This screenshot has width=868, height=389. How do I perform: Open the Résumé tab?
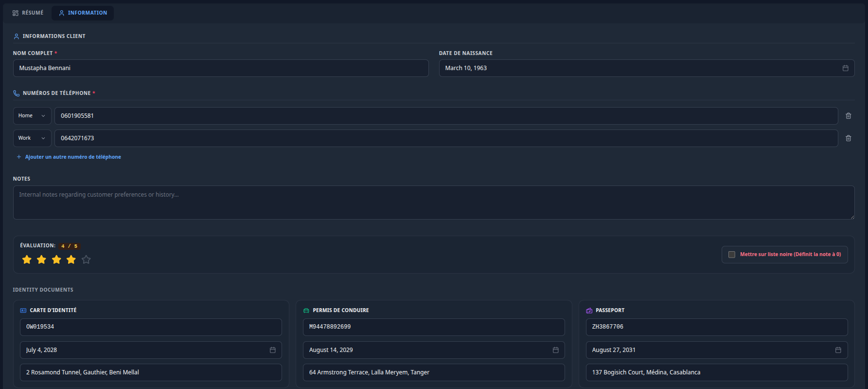pos(28,13)
